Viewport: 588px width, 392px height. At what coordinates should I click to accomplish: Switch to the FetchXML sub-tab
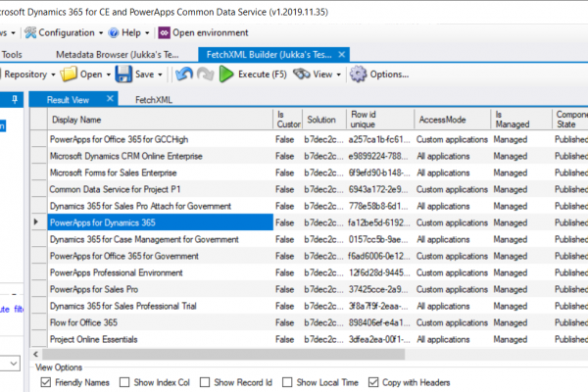click(x=154, y=100)
